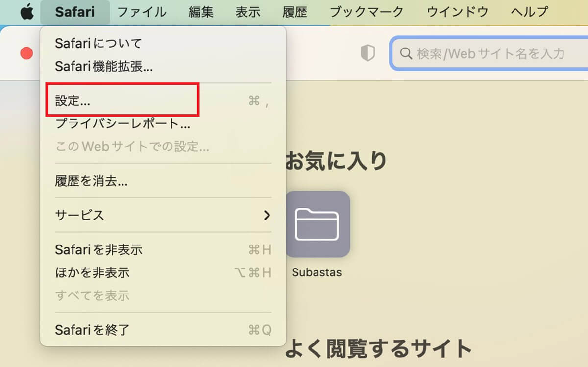Viewport: 588px width, 367px height.
Task: Select 履歴を消去... menu entry
Action: 163,181
